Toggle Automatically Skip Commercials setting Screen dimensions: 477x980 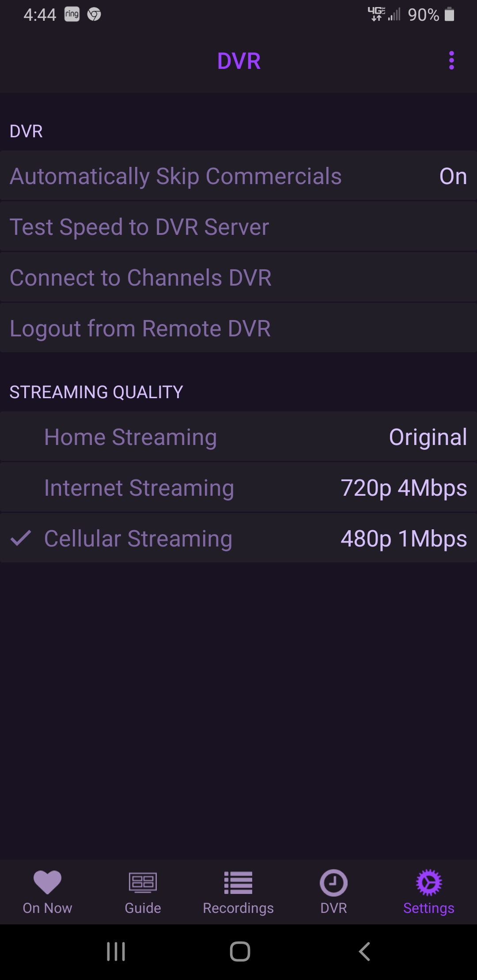pos(176,176)
